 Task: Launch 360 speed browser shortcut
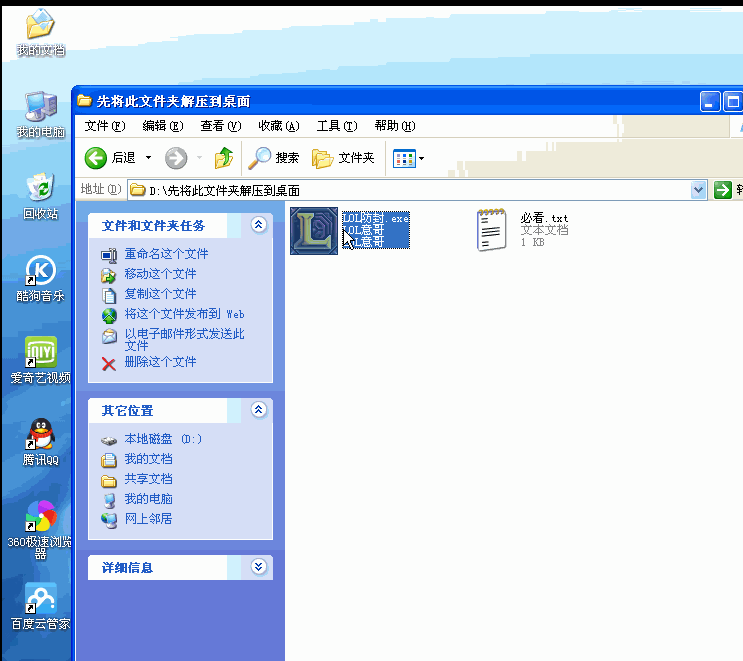point(40,530)
